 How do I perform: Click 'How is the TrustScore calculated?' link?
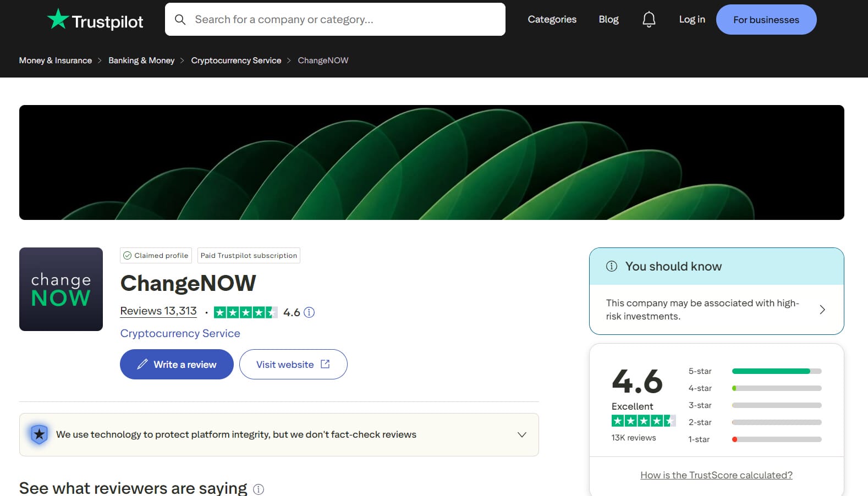coord(716,475)
